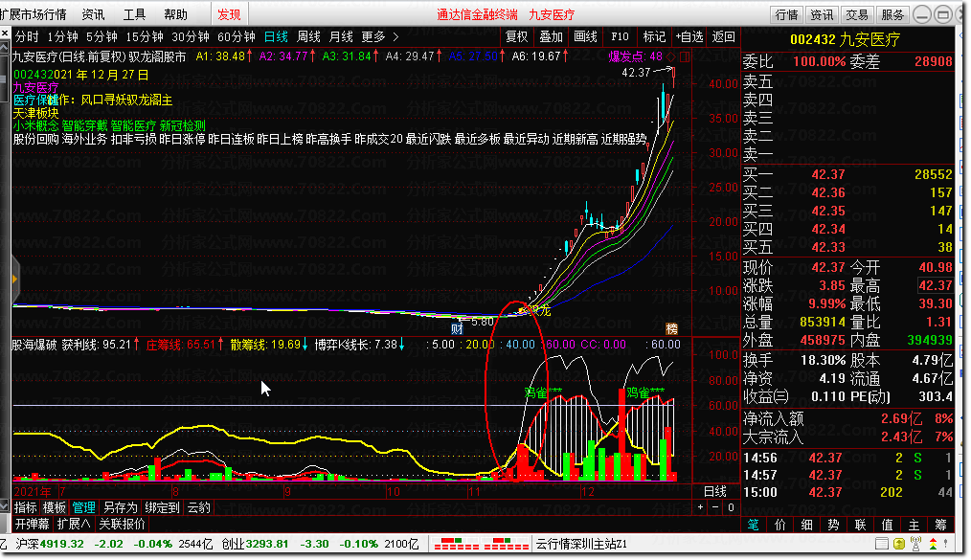Click 云行情深圳主站Z1 server status
The height and width of the screenshot is (560, 971).
click(x=581, y=544)
